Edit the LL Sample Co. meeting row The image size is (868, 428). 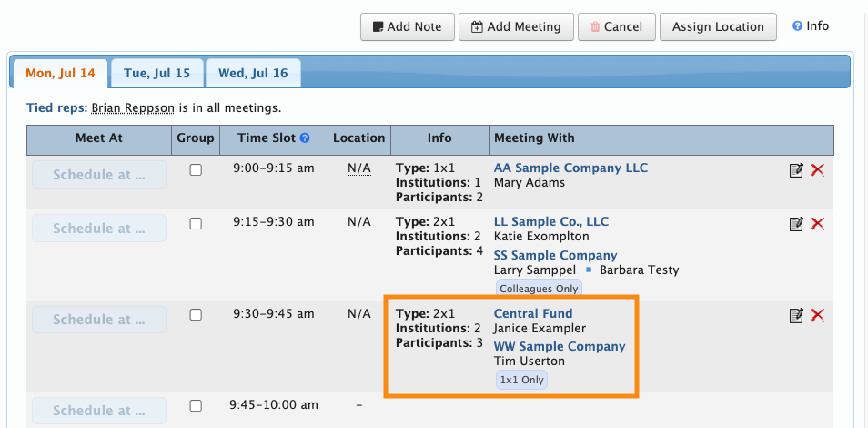[796, 224]
